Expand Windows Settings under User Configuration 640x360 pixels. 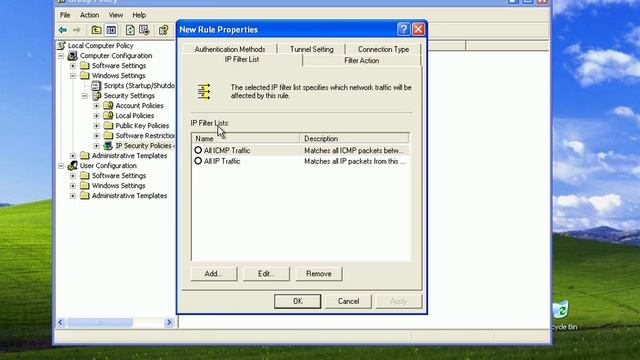73,185
